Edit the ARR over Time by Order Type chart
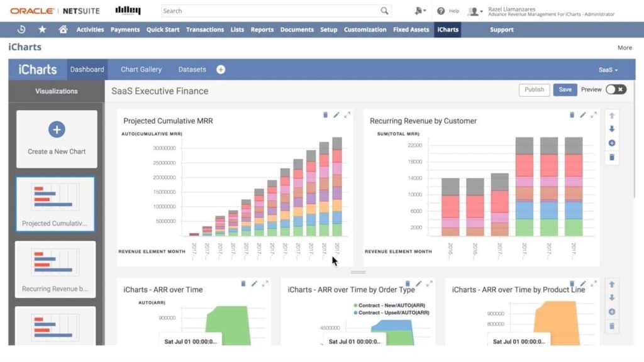The height and width of the screenshot is (362, 644). click(418, 283)
